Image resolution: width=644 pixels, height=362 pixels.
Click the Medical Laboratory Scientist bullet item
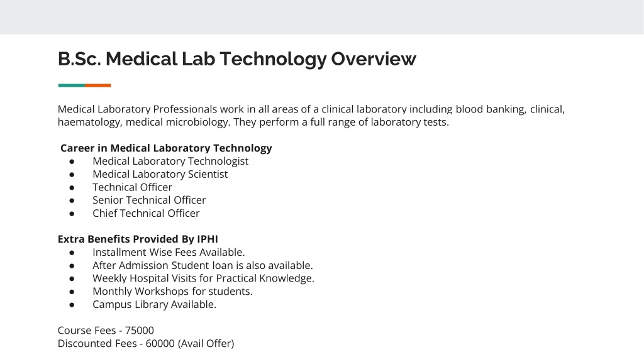[160, 175]
